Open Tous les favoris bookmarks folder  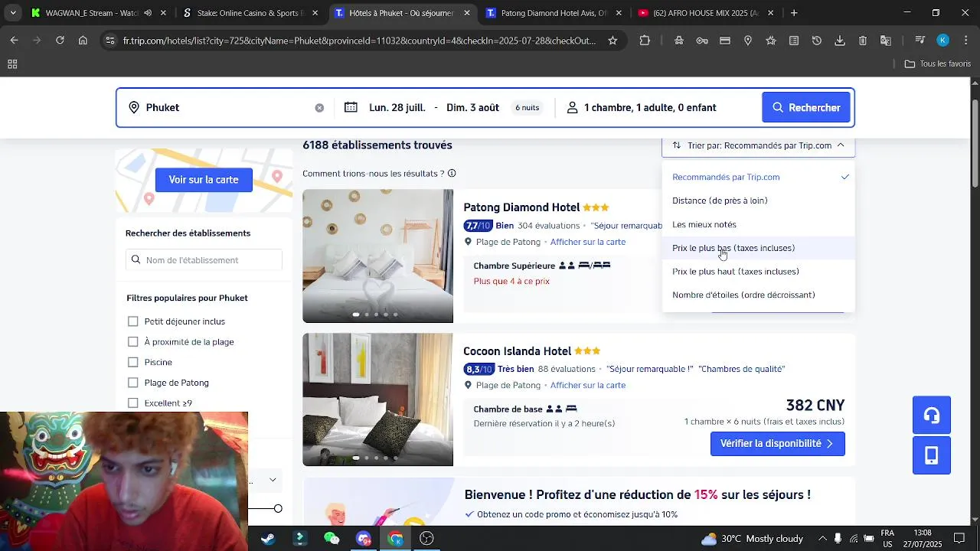pos(937,64)
